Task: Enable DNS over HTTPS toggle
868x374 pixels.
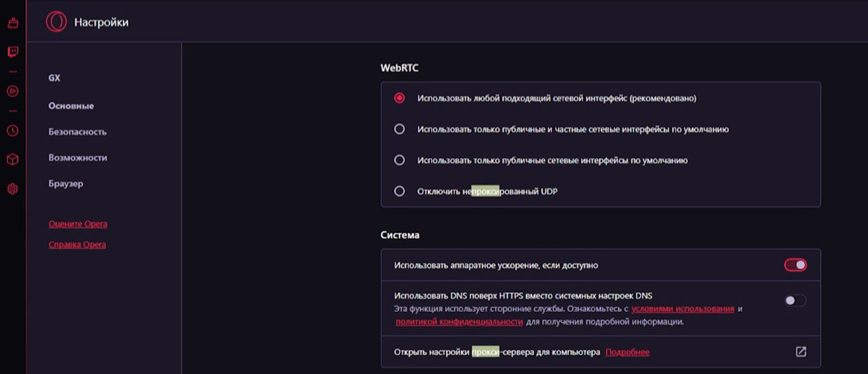Action: (x=795, y=300)
